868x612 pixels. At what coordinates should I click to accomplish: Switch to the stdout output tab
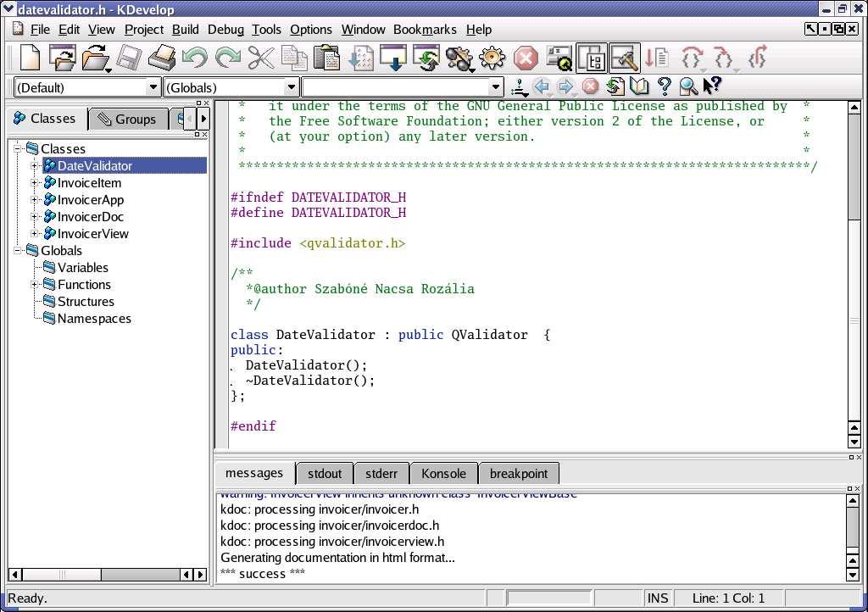click(325, 474)
